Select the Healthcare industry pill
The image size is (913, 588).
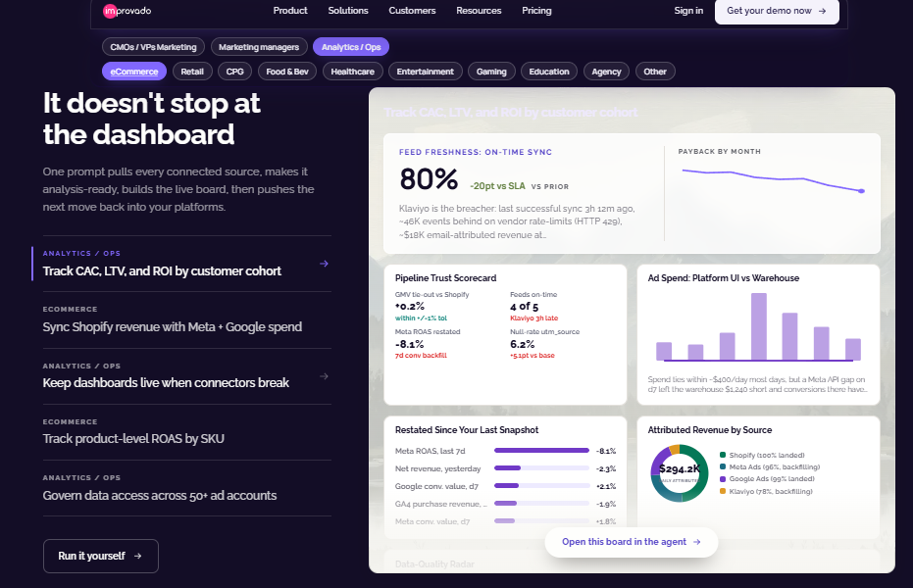tap(352, 72)
